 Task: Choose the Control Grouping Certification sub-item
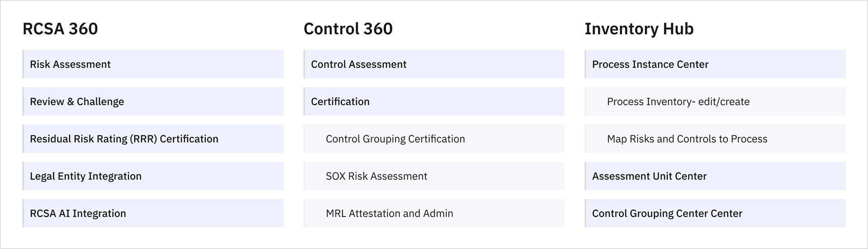pyautogui.click(x=395, y=139)
